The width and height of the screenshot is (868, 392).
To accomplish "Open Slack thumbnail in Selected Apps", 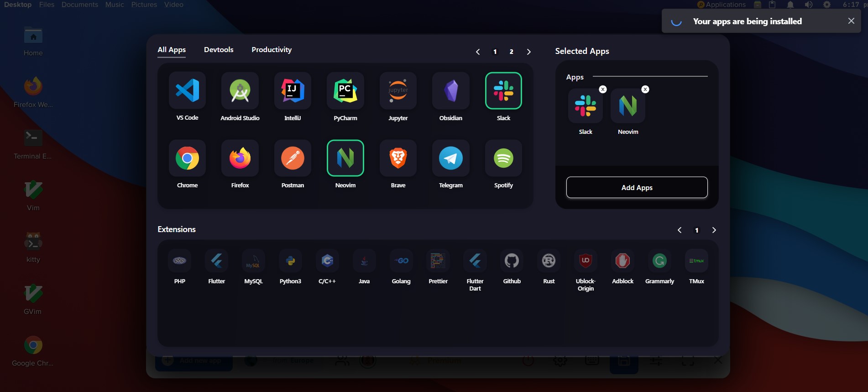I will click(x=586, y=106).
